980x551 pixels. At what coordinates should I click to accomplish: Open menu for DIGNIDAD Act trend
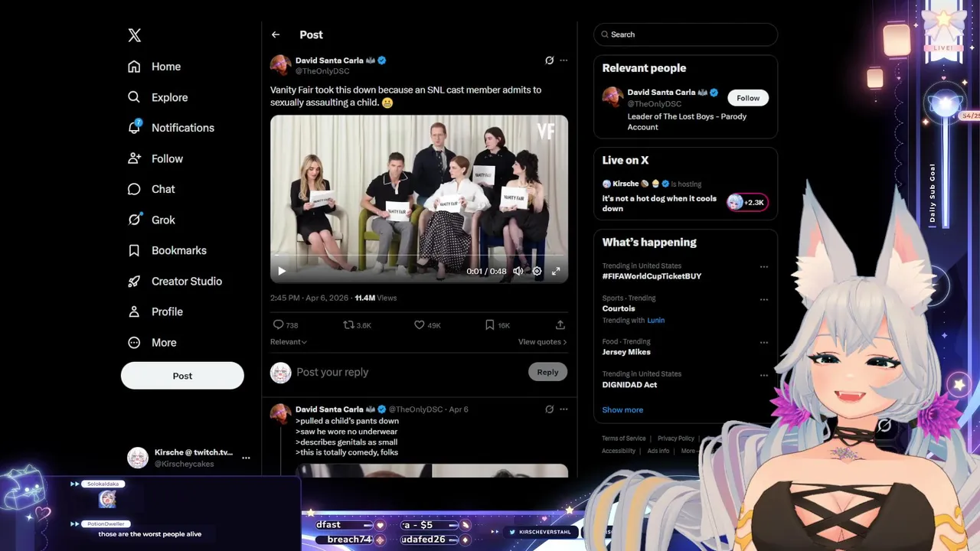(x=763, y=375)
